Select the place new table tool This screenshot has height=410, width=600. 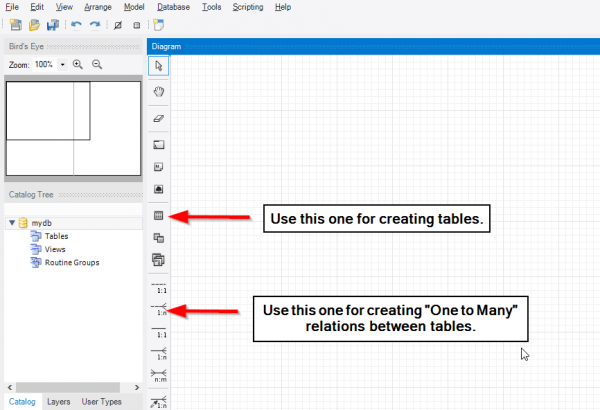coord(158,216)
